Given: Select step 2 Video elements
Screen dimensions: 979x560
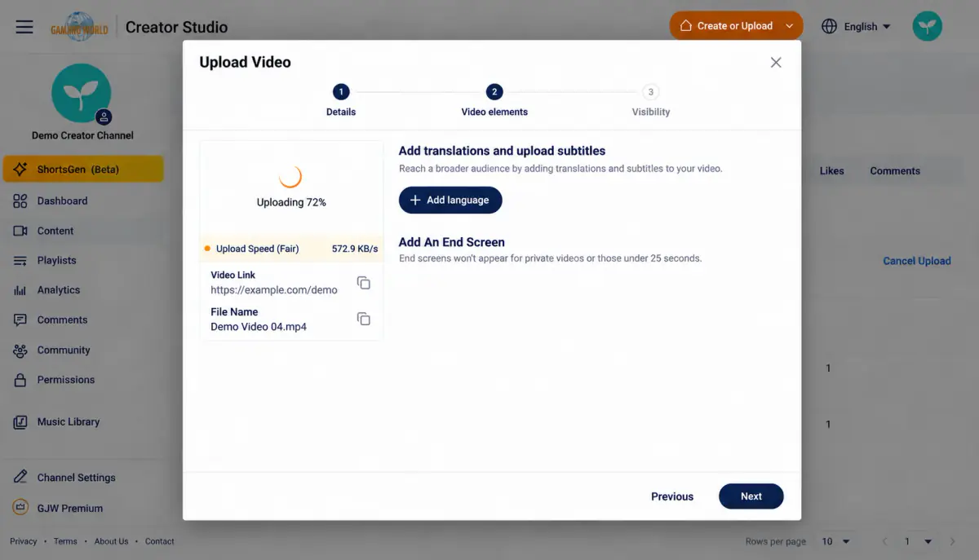Looking at the screenshot, I should click(494, 101).
